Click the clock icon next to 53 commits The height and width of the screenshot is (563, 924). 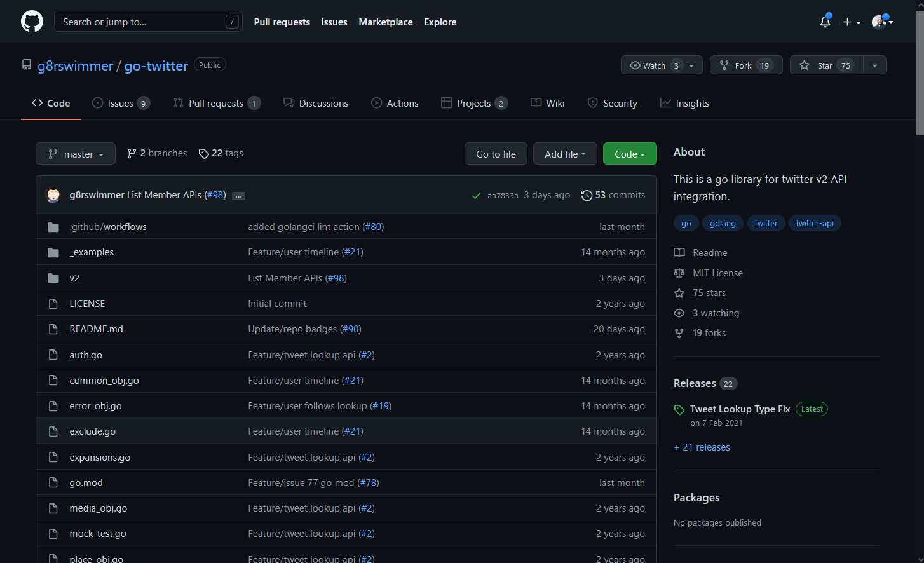586,195
